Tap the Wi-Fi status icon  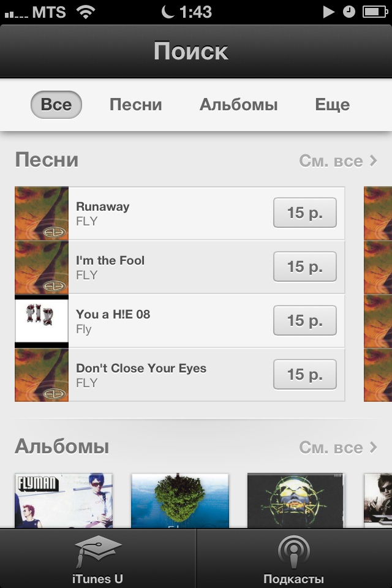point(86,12)
